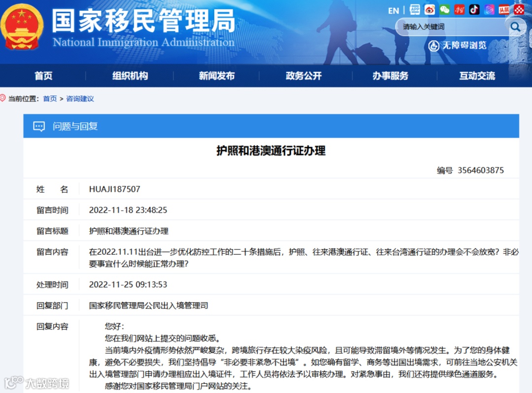The image size is (532, 393).
Task: Click the 问题与回复 panel title
Action: click(x=75, y=127)
